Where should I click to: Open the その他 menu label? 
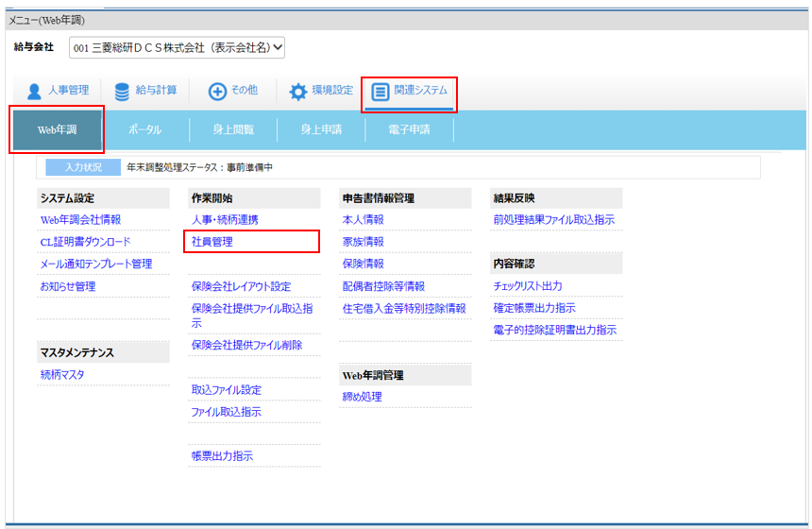(244, 90)
